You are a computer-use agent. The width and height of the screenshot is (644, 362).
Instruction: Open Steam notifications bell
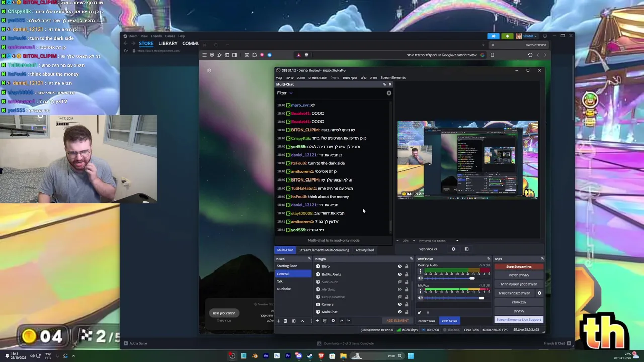click(x=507, y=36)
